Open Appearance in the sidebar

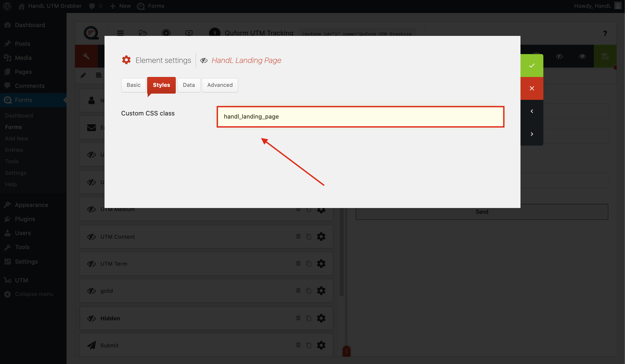[x=33, y=205]
